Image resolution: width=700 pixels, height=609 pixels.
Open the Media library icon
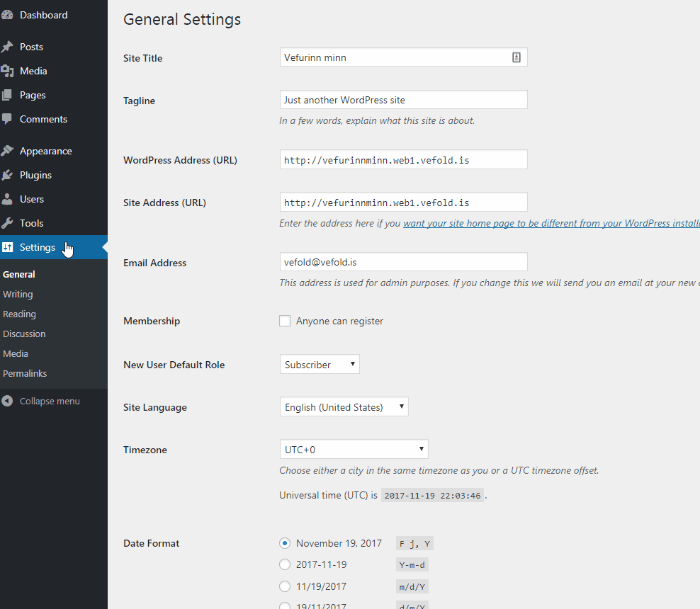point(7,71)
